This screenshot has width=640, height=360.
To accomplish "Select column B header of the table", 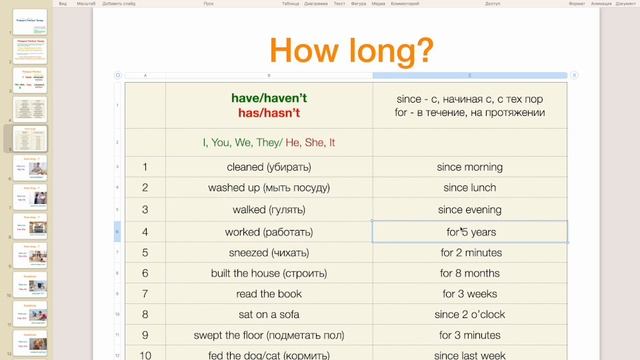I will click(269, 76).
